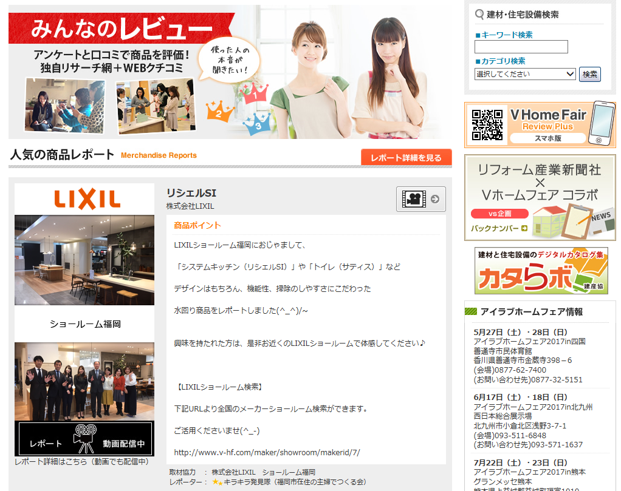
Task: Click the みんなのレビュー header banner title
Action: click(x=121, y=29)
